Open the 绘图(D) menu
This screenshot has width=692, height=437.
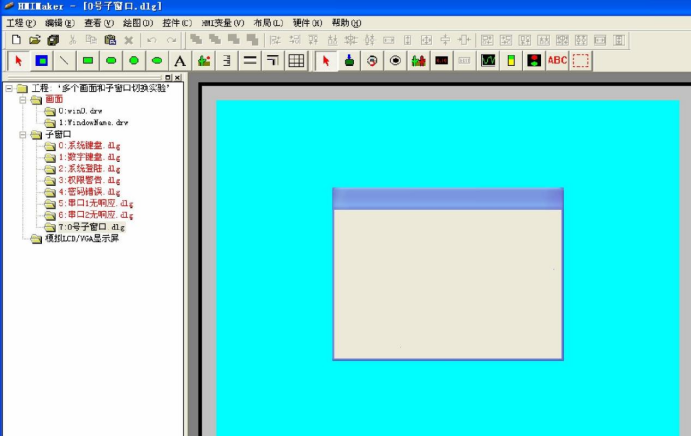(138, 23)
